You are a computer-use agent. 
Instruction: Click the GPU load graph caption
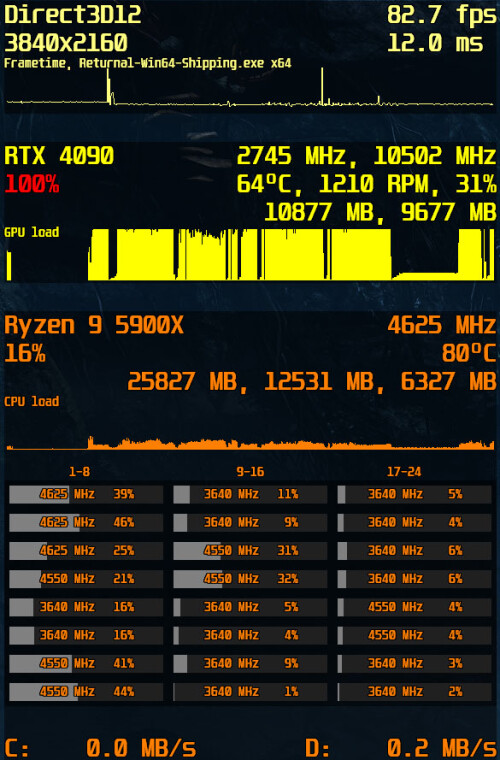(31, 232)
